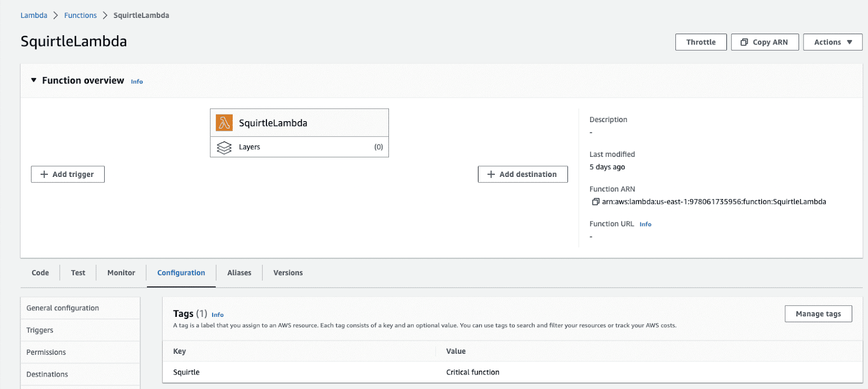This screenshot has width=868, height=389.
Task: Switch to the Aliases tab
Action: (239, 273)
